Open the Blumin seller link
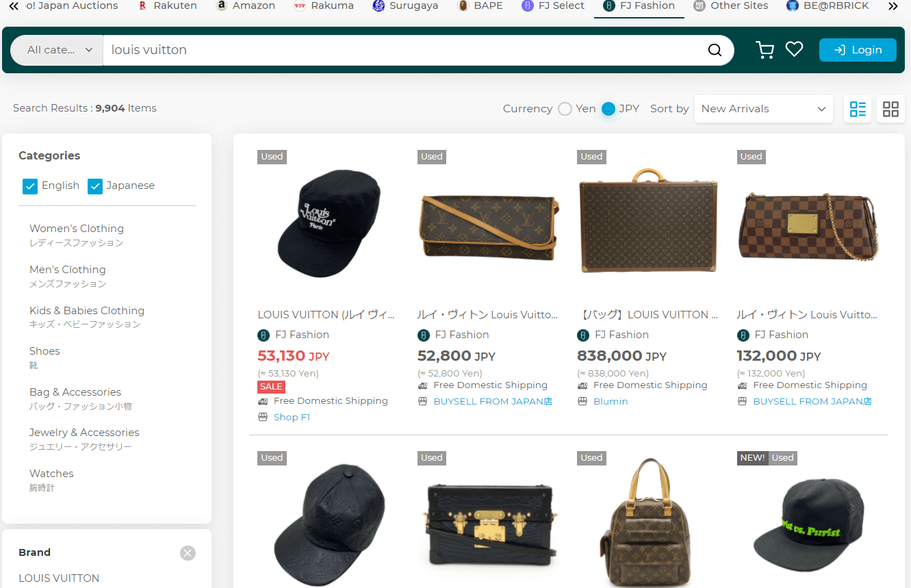This screenshot has width=911, height=588. 611,401
